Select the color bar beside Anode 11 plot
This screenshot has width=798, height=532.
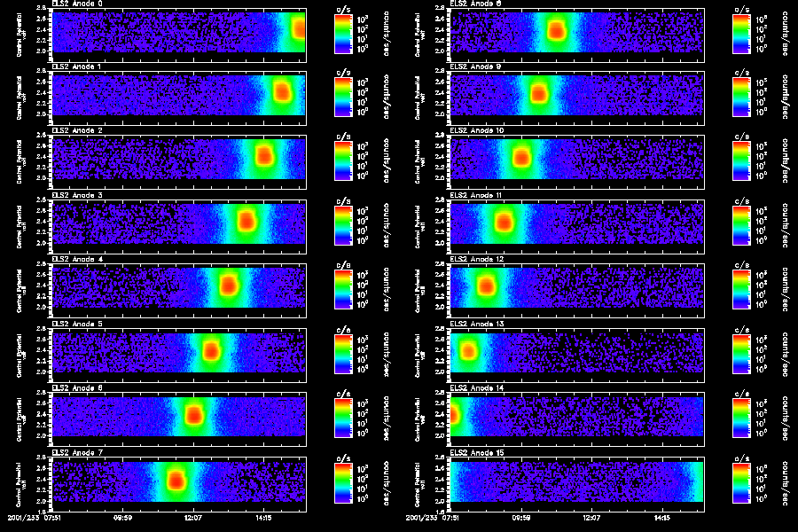click(x=741, y=226)
